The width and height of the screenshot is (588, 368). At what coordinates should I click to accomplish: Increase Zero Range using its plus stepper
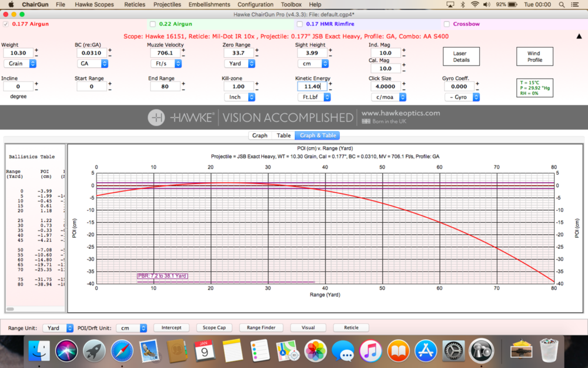pyautogui.click(x=257, y=50)
